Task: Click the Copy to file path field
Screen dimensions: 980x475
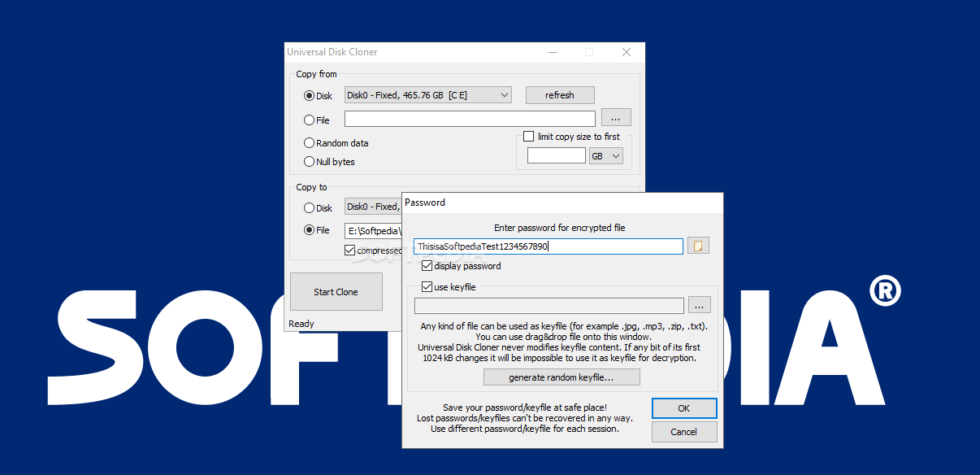Action: tap(374, 230)
